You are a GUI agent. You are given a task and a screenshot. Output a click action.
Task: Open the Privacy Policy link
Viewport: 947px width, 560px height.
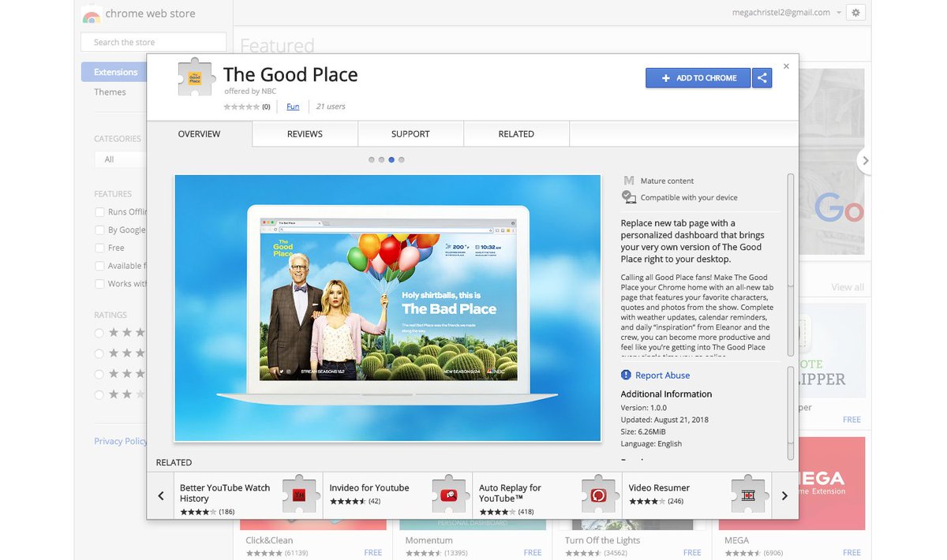121,441
